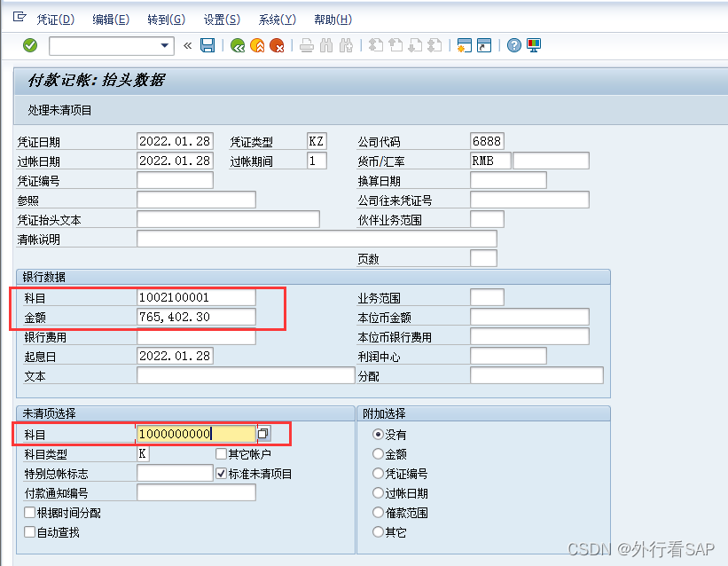Click the 科目类型 field with K
728x566 pixels.
(143, 453)
